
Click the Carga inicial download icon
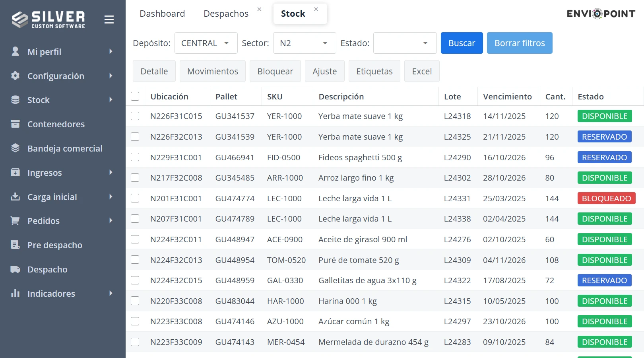15,197
